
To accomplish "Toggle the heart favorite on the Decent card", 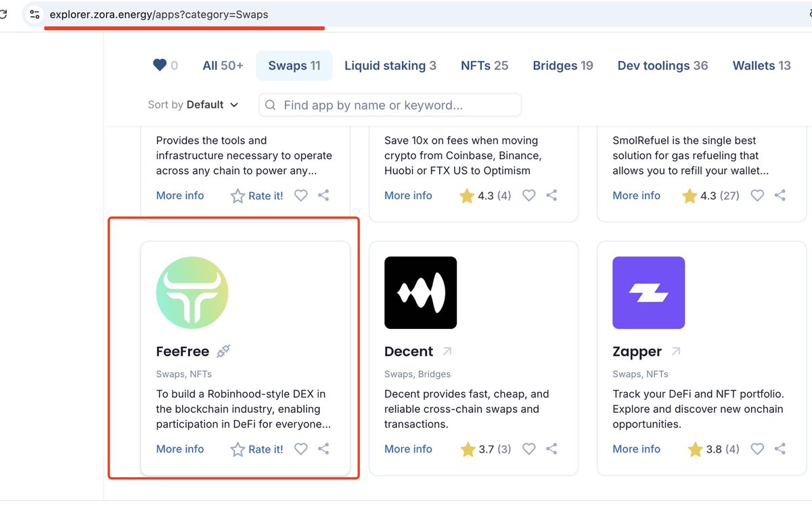I will 528,449.
